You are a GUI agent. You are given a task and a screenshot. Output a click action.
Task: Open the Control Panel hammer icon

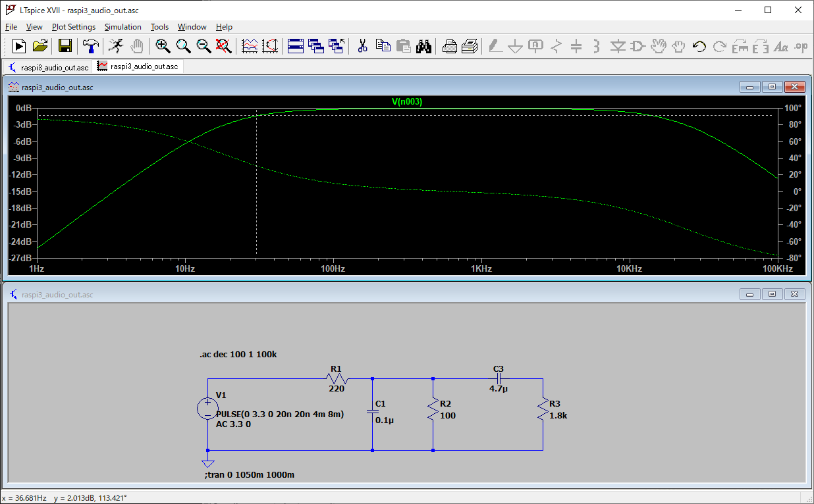coord(90,46)
